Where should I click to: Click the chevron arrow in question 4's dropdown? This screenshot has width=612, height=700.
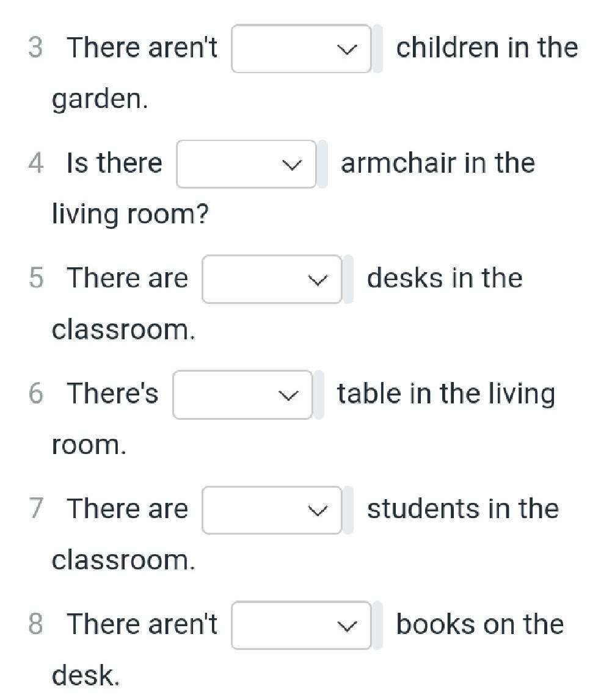[292, 165]
